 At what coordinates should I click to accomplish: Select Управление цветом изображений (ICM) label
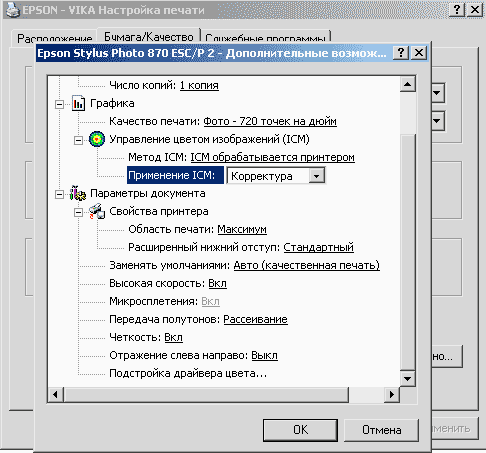(209, 139)
